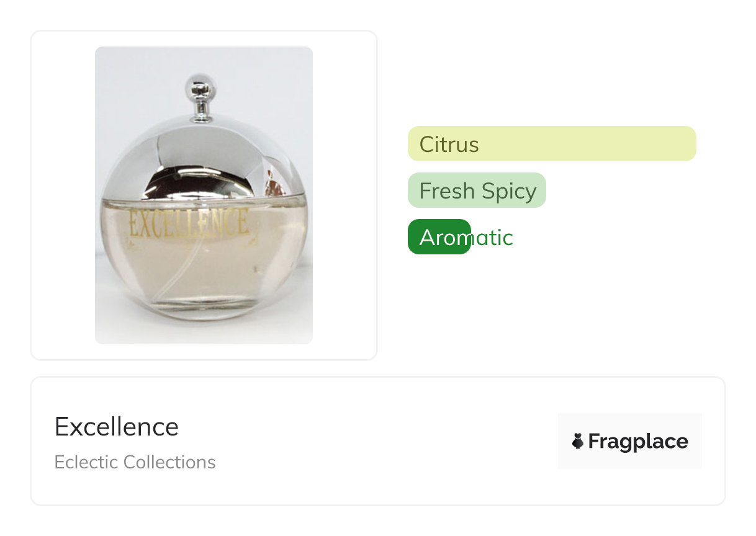The image size is (756, 536).
Task: Open the Eclectic Collections brand link
Action: click(x=135, y=462)
